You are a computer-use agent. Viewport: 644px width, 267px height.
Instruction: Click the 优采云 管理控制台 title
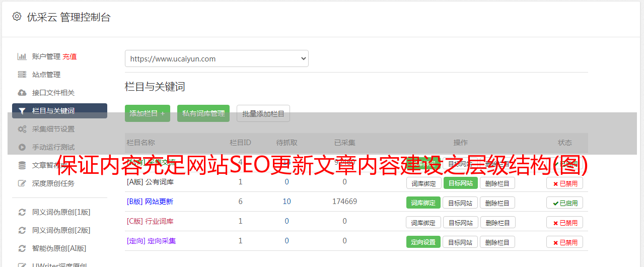(68, 17)
